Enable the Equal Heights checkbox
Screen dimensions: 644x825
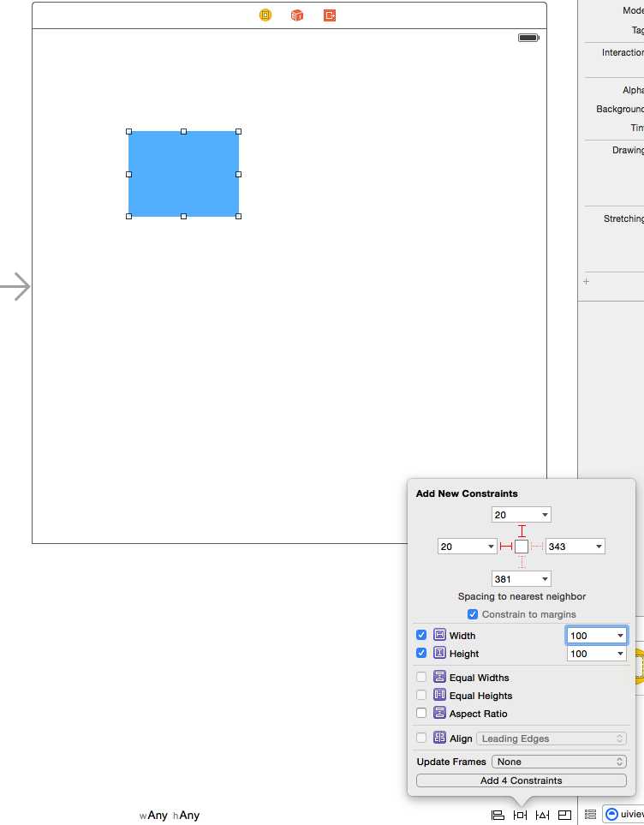[x=421, y=695]
